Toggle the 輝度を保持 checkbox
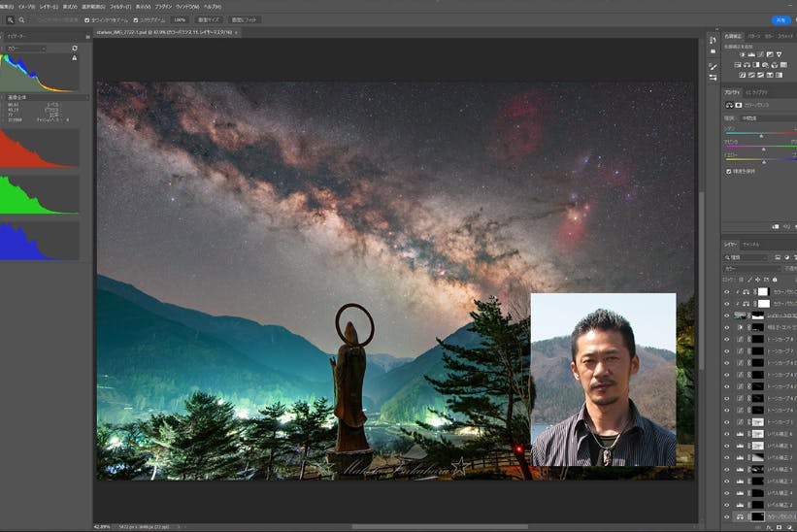This screenshot has width=797, height=532. click(x=729, y=172)
